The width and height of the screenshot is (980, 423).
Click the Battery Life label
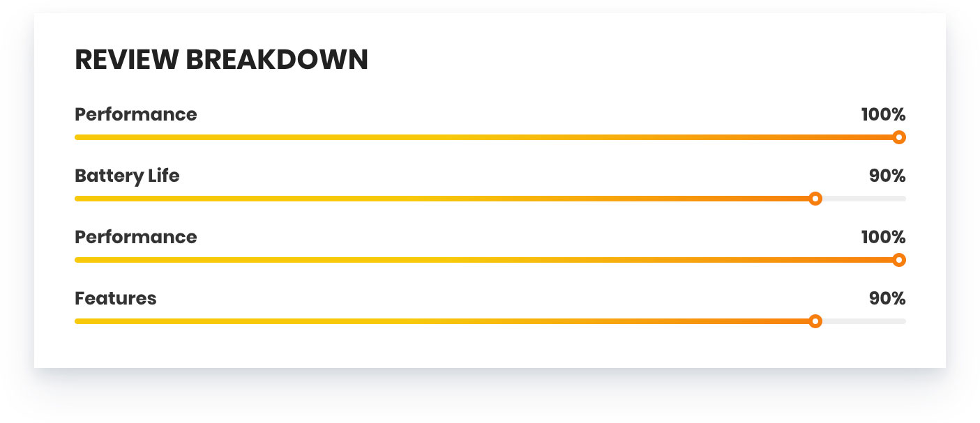[x=127, y=176]
